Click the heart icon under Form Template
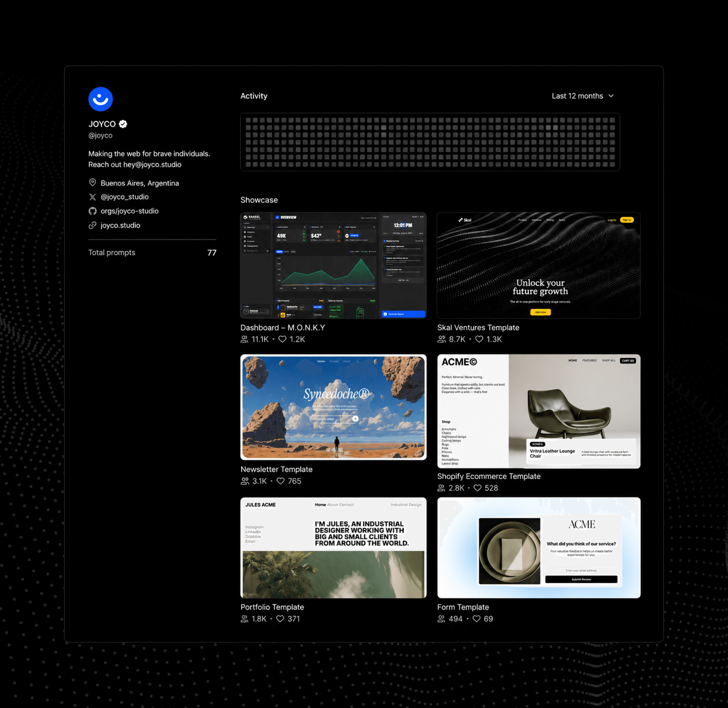Image resolution: width=728 pixels, height=708 pixels. point(476,619)
